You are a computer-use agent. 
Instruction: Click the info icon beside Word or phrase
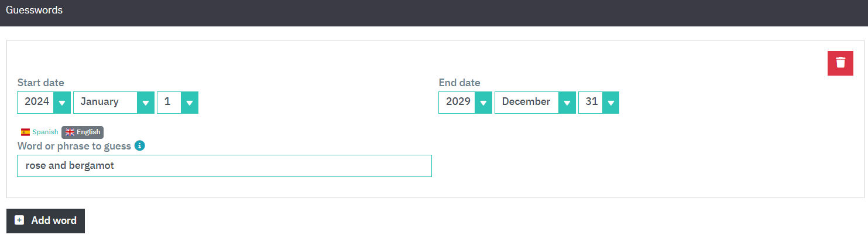pyautogui.click(x=139, y=145)
